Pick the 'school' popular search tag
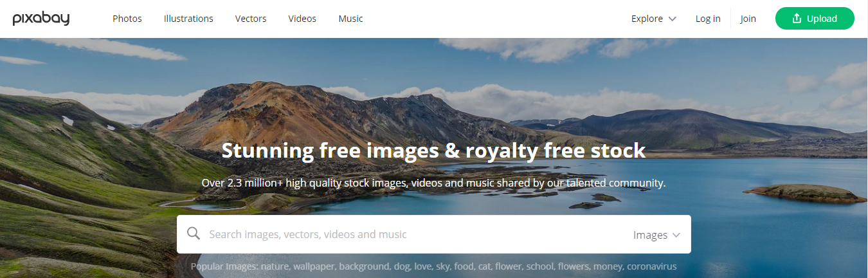This screenshot has width=868, height=278. (x=541, y=266)
